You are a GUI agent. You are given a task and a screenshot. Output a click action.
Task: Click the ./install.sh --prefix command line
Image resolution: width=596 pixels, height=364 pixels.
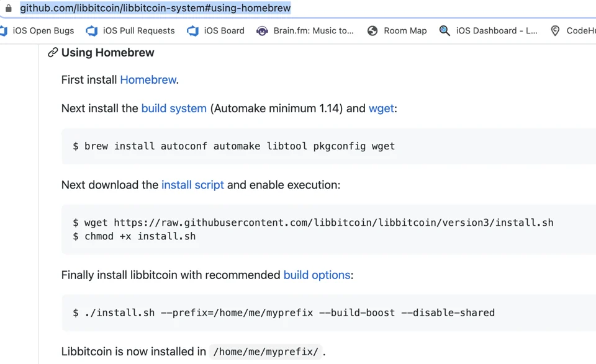(284, 313)
